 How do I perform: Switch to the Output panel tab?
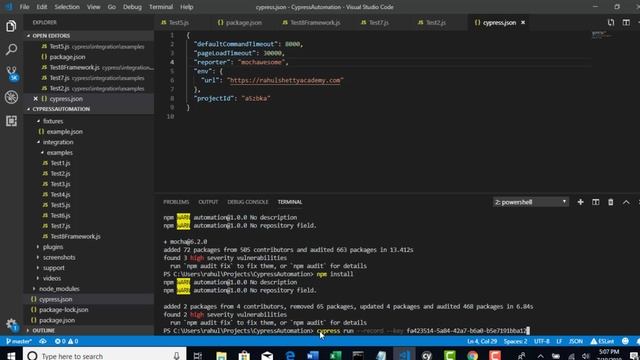[208, 202]
